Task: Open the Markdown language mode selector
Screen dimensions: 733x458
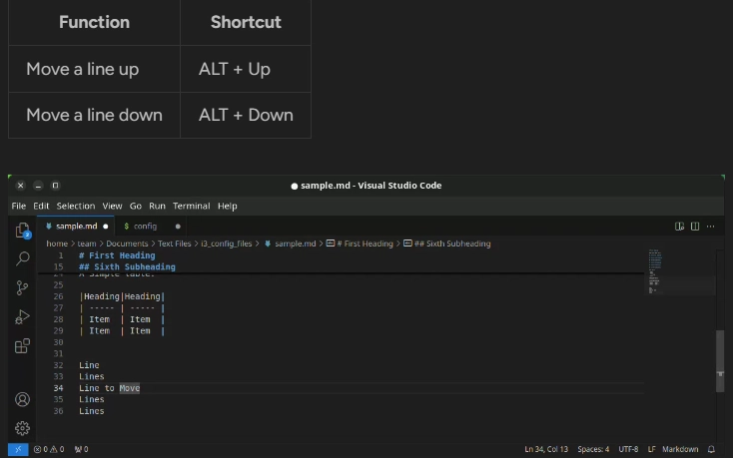Action: pos(680,449)
